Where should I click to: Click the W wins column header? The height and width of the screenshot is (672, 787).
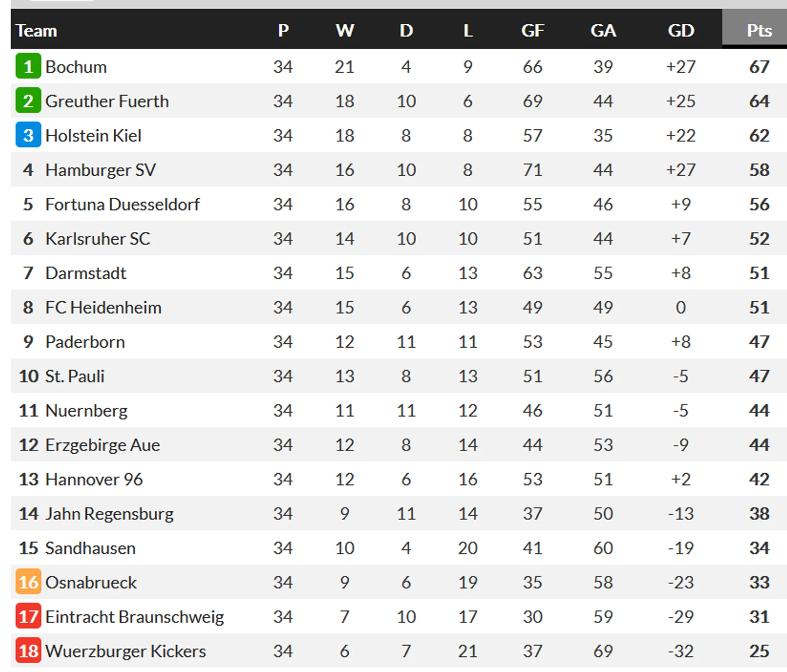click(x=344, y=31)
